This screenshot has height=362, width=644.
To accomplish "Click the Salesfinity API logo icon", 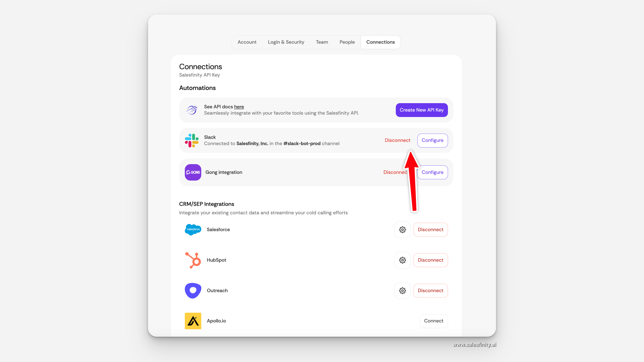I will point(192,110).
